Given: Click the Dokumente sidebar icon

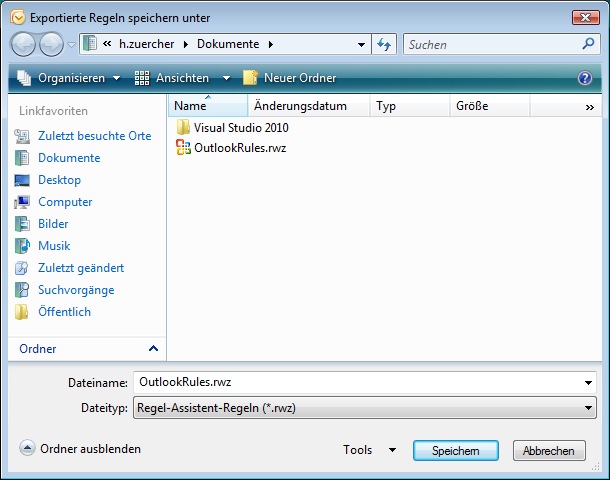Looking at the screenshot, I should pyautogui.click(x=22, y=158).
